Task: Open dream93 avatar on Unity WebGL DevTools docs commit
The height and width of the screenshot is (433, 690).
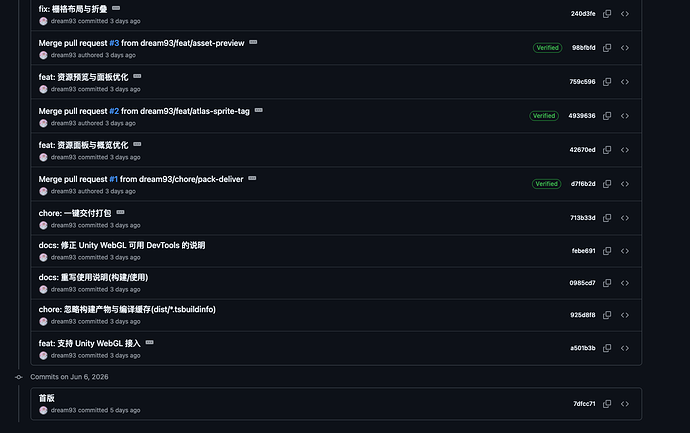Action: click(x=43, y=257)
